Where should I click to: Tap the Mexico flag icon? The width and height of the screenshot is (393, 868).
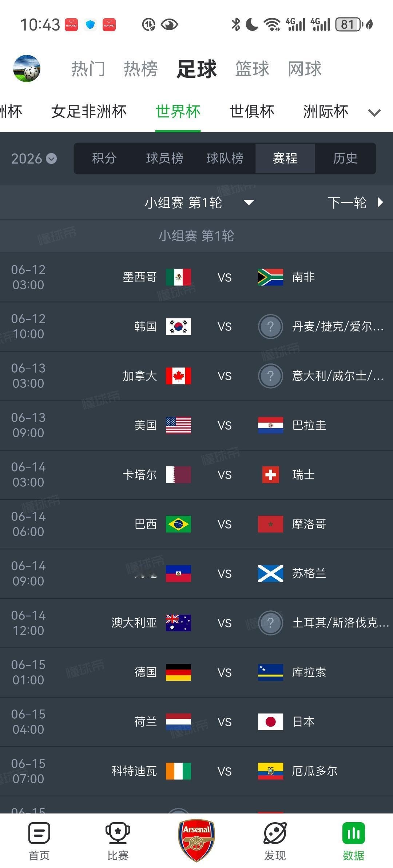coord(178,277)
